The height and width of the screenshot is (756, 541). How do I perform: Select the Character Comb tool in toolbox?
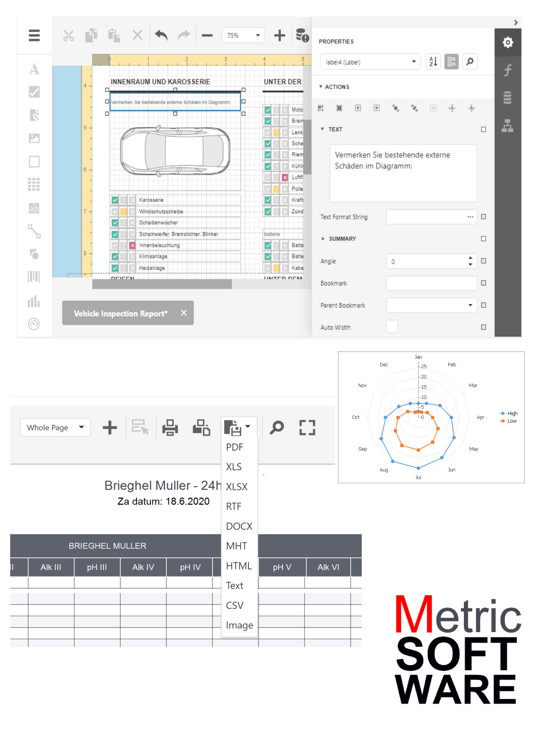[x=34, y=208]
